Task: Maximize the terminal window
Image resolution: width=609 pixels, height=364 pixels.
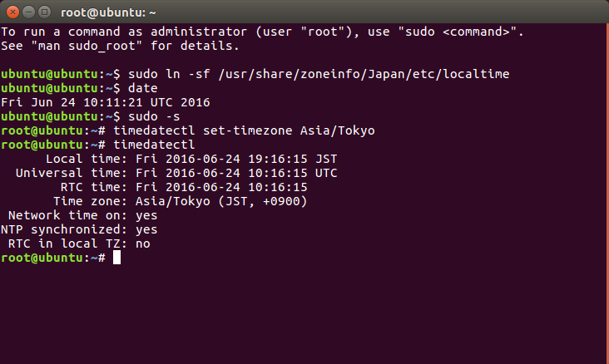Action: coord(45,12)
